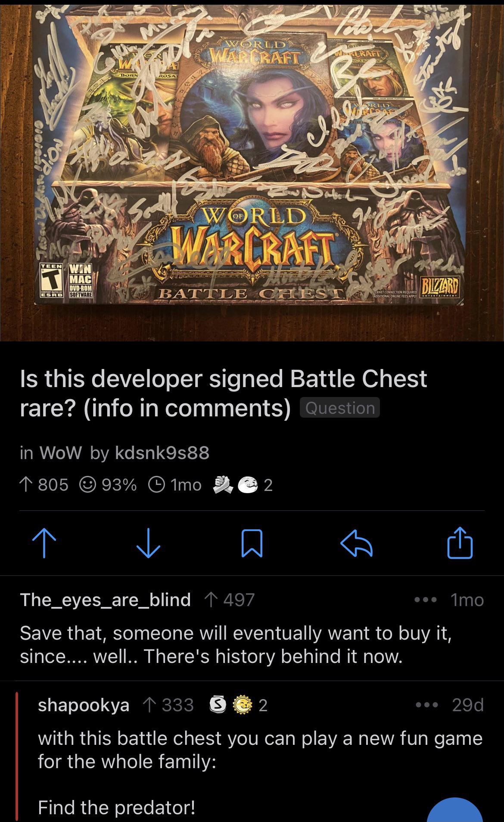
Task: Reply to the post with the reply arrow
Action: (356, 544)
